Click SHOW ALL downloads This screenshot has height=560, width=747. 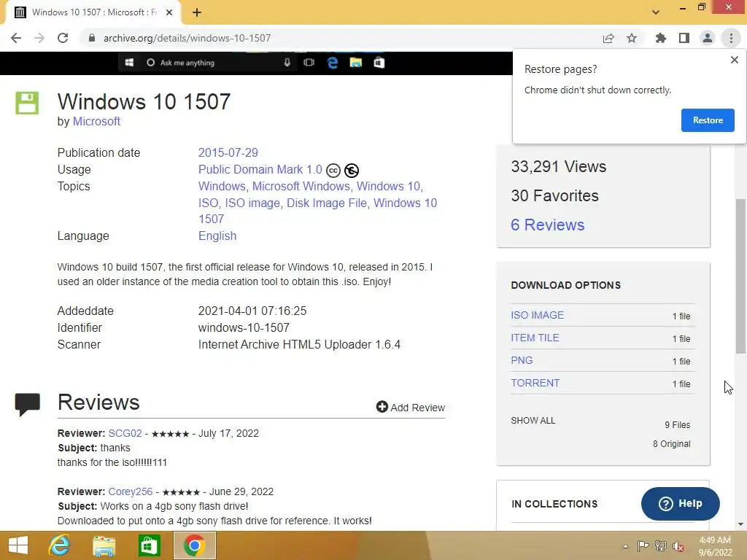point(533,421)
